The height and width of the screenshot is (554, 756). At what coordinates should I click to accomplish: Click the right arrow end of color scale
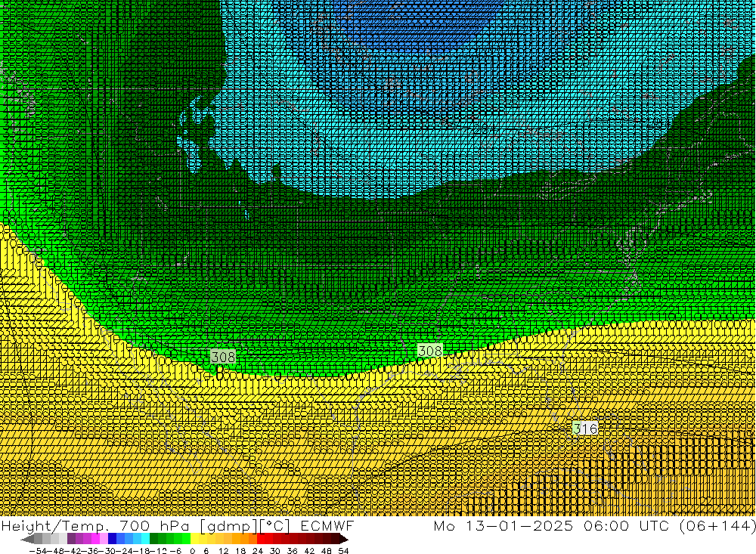click(343, 539)
